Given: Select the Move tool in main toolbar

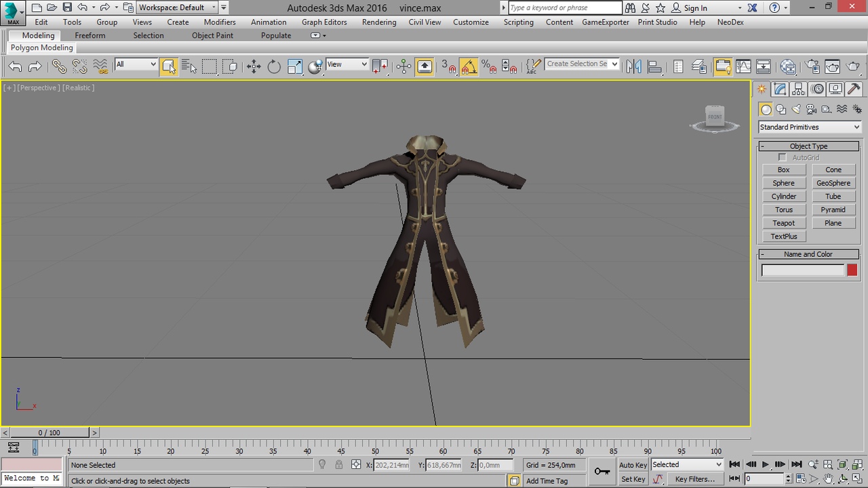Looking at the screenshot, I should 254,66.
